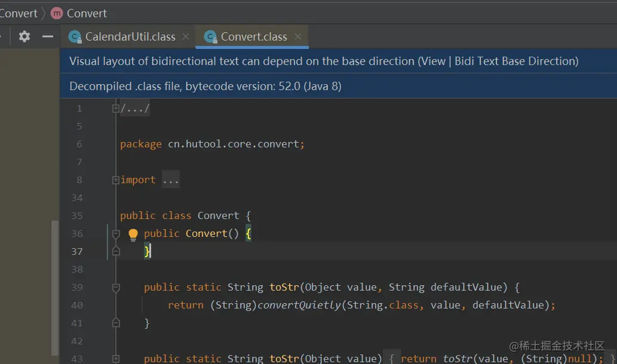
Task: Click toStr method name on line 39
Action: pyautogui.click(x=284, y=287)
